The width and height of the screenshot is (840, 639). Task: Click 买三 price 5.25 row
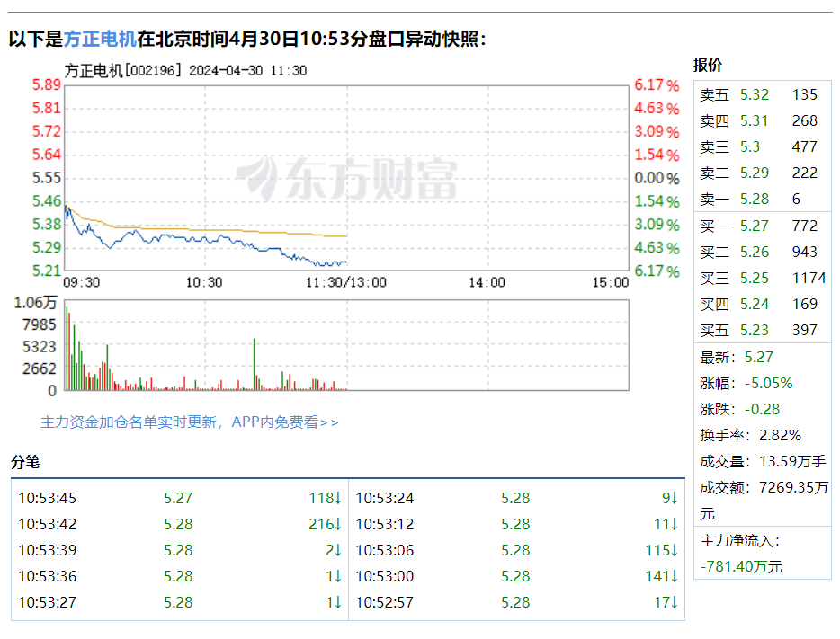(x=763, y=279)
